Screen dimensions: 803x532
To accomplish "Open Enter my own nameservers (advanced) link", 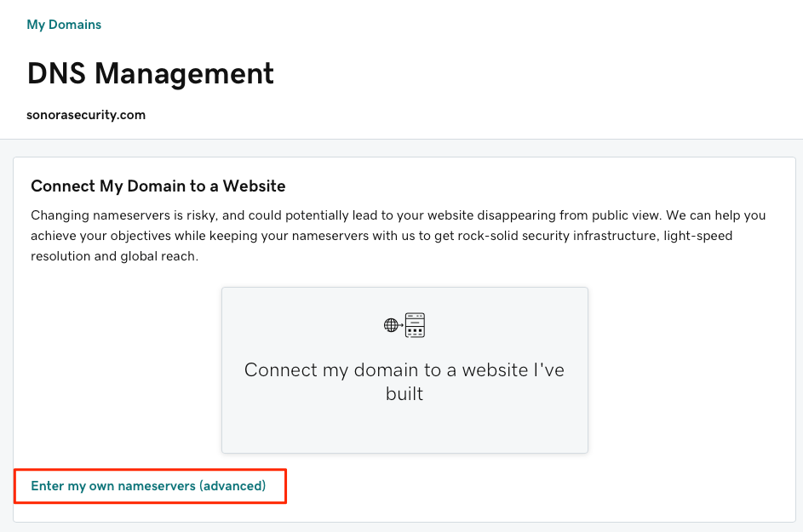I will click(x=148, y=486).
